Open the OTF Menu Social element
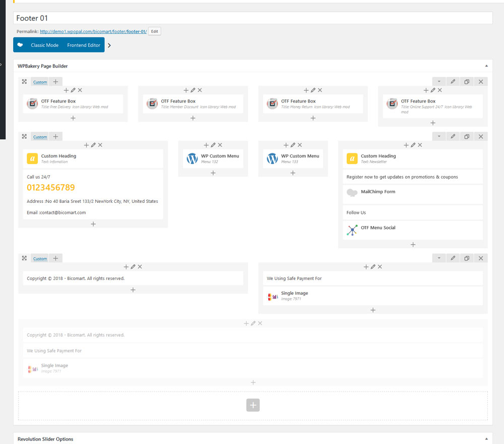Viewport: 504px width, 444px height. 377,228
